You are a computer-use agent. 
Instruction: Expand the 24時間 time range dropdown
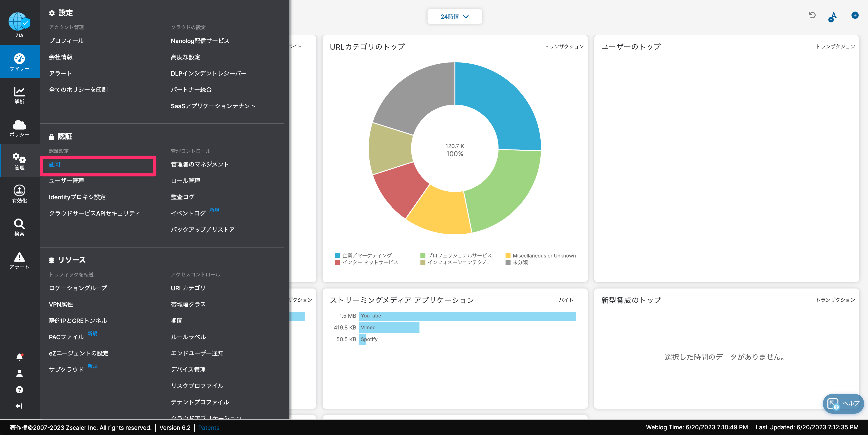click(x=455, y=17)
